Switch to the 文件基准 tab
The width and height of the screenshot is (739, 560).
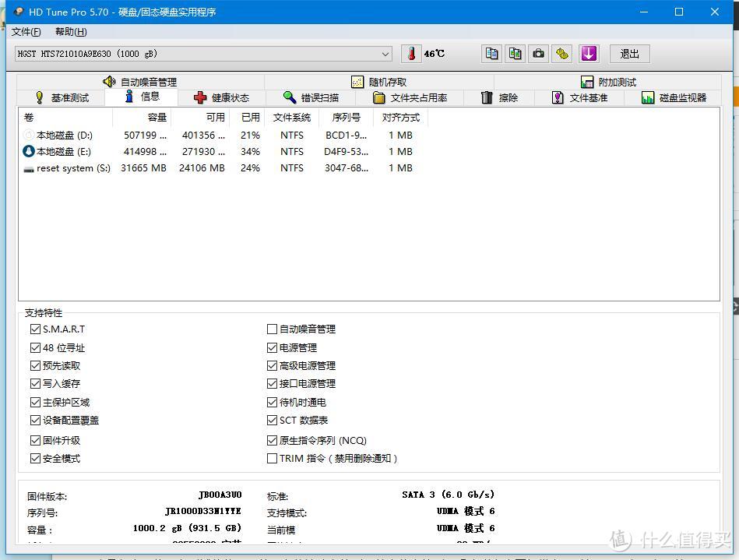(579, 97)
